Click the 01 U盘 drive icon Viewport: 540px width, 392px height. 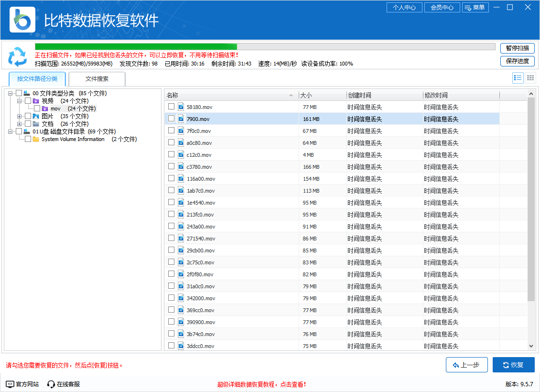(x=27, y=131)
